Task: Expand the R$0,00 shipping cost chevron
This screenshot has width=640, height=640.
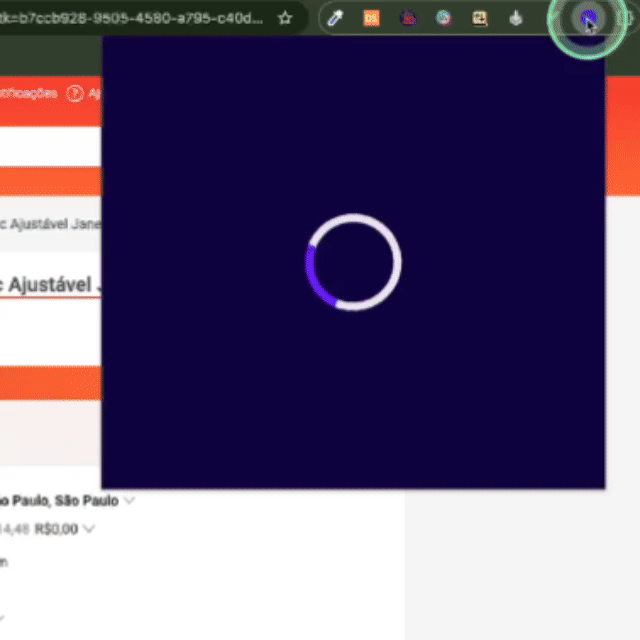Action: point(89,529)
